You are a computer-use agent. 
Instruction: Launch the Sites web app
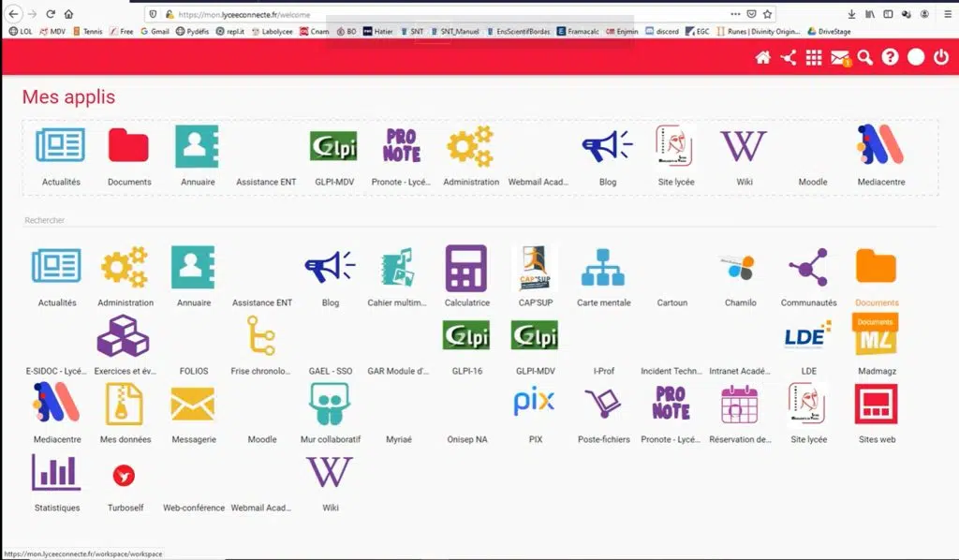pyautogui.click(x=876, y=405)
